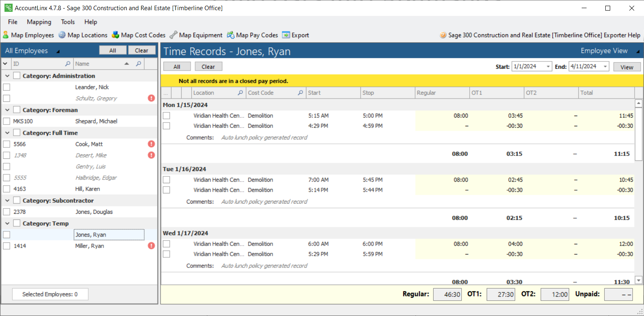This screenshot has width=644, height=316.
Task: Check the Category: Full Time group checkbox
Action: 17,133
